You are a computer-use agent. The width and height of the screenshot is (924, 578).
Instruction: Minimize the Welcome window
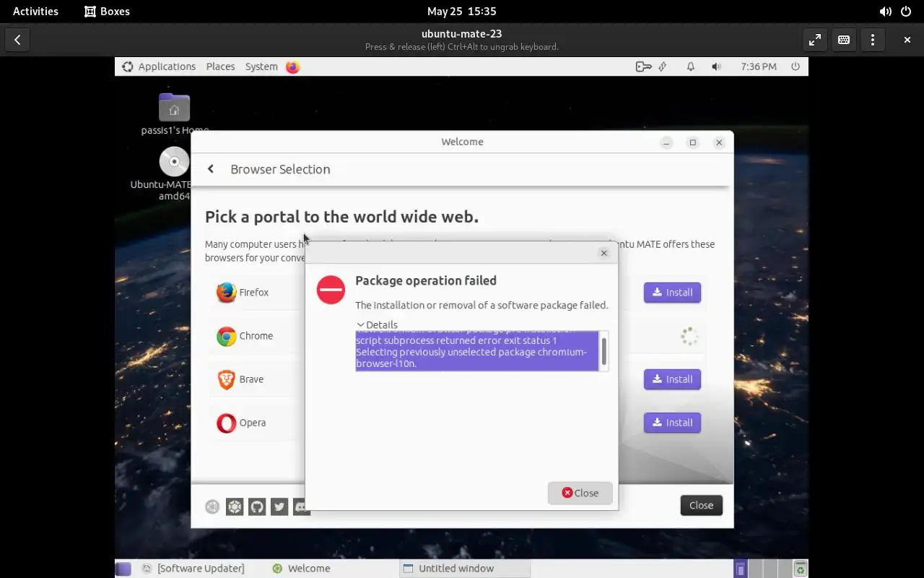pos(666,142)
